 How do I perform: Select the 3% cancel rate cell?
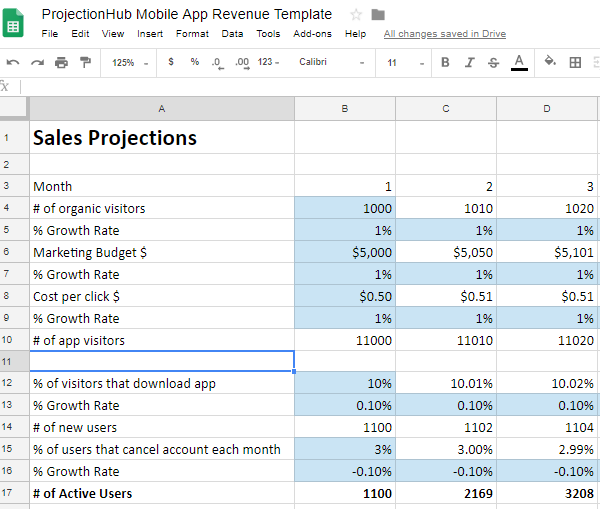click(345, 449)
